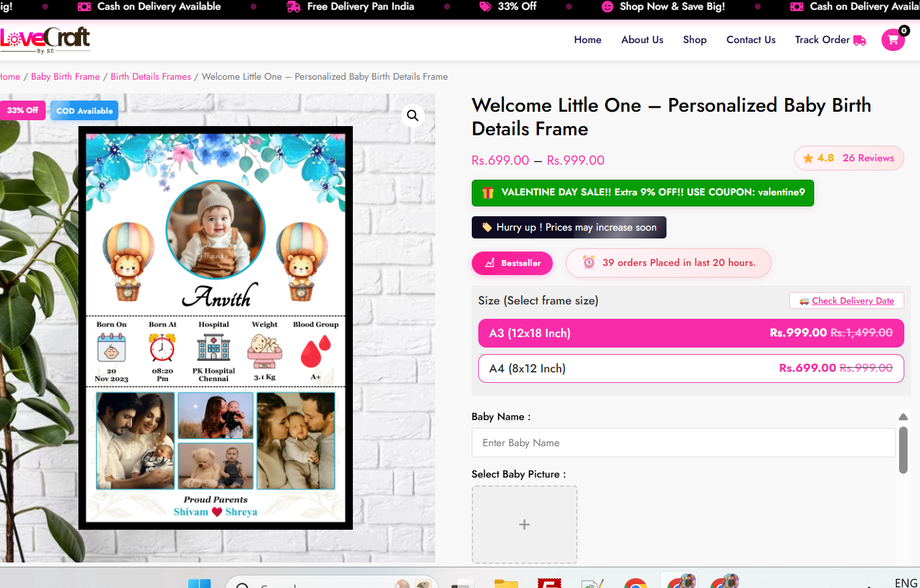Open the Baby Birth Frame breadcrumb link
The height and width of the screenshot is (588, 920).
(65, 76)
